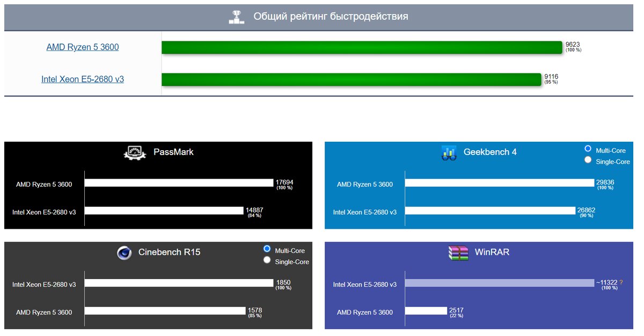Select Geekbench 4 Multi-Core radio button
This screenshot has height=336, width=644.
point(588,149)
